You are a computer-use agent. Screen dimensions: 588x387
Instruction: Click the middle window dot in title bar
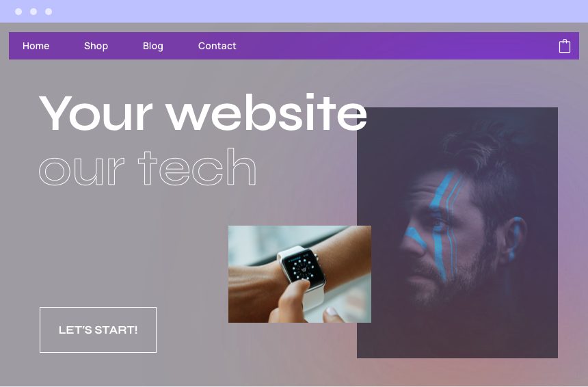coord(34,12)
